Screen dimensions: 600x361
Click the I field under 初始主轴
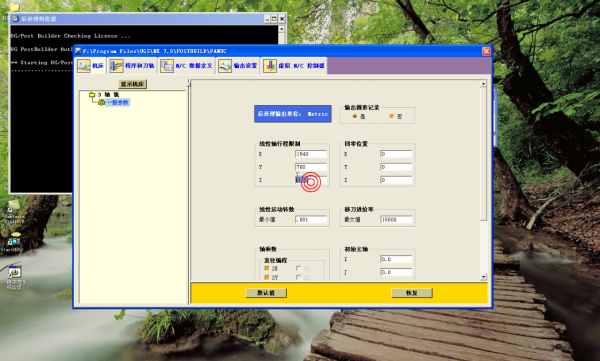pos(396,259)
